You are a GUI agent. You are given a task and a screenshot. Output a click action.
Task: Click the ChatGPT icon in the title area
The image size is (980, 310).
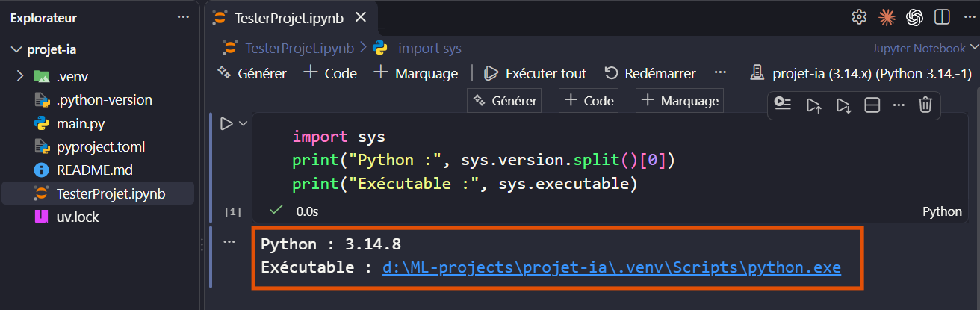914,16
